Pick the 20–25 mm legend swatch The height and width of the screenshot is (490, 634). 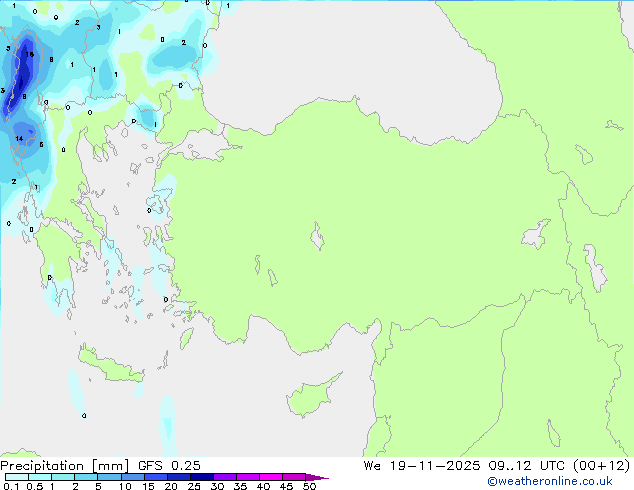[x=178, y=477]
